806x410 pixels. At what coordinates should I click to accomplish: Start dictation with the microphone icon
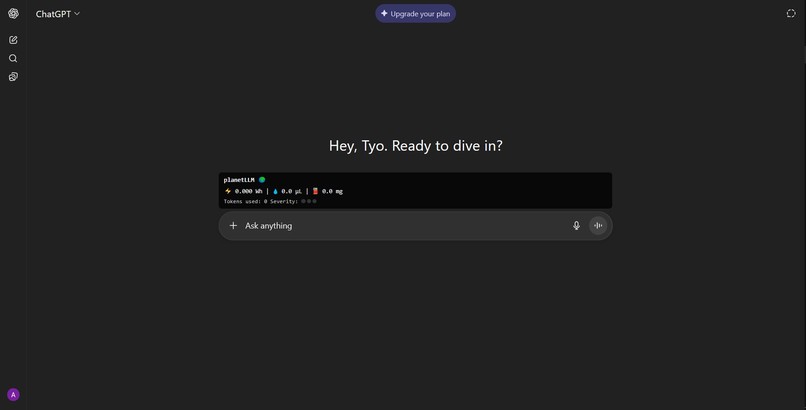pos(576,226)
